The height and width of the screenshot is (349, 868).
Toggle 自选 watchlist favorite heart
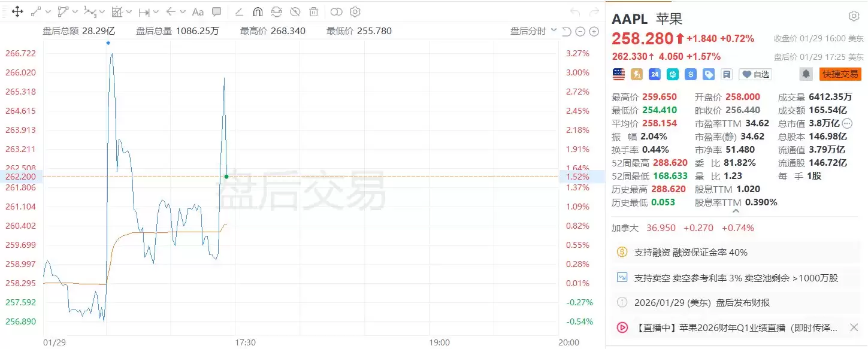tap(755, 74)
